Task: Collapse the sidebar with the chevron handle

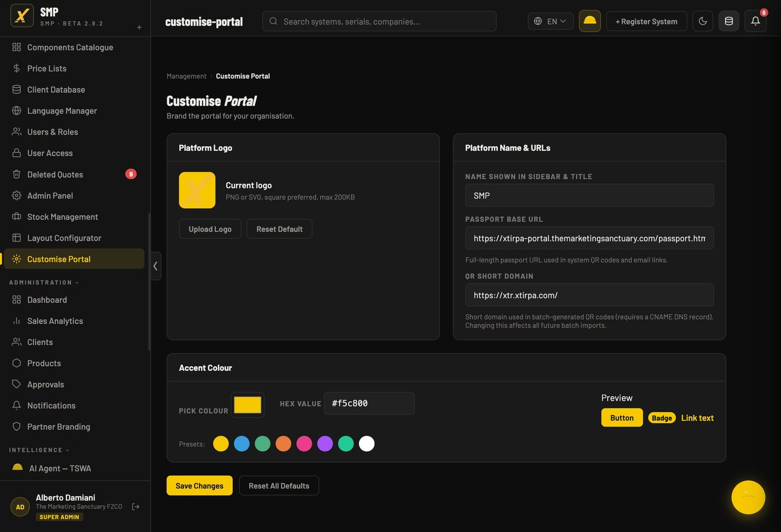Action: 156,266
